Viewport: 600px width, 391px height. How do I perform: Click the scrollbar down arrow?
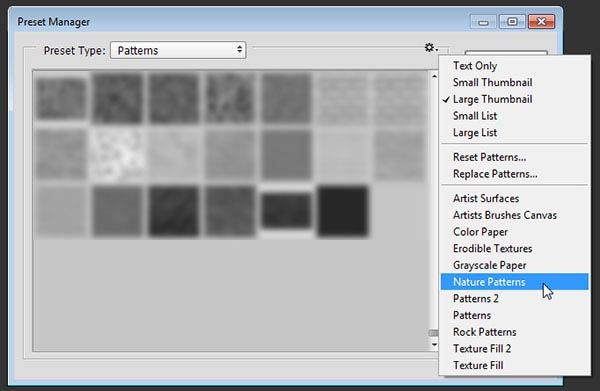(434, 345)
